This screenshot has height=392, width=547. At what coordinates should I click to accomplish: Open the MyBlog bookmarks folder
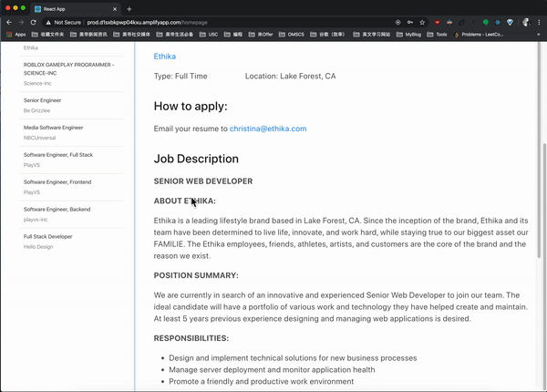408,34
